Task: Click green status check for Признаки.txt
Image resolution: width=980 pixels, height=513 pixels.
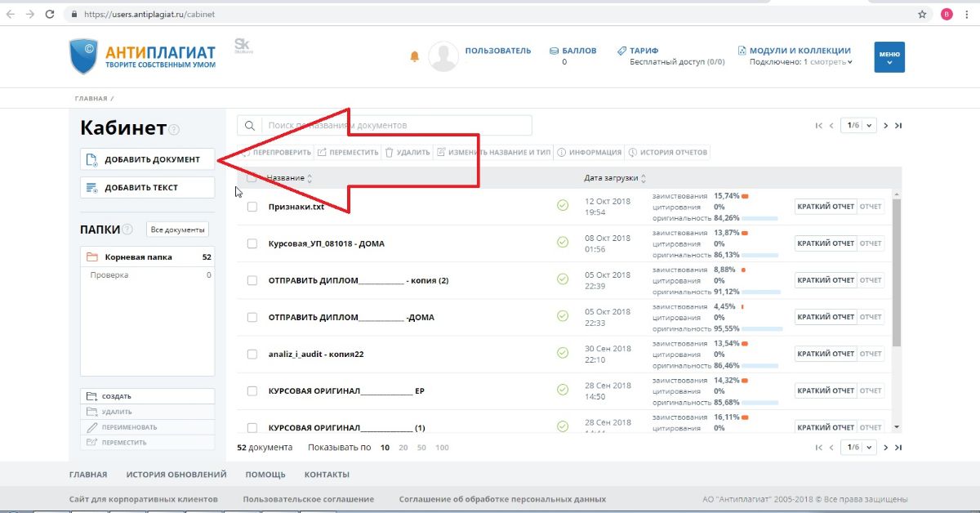Action: 562,206
